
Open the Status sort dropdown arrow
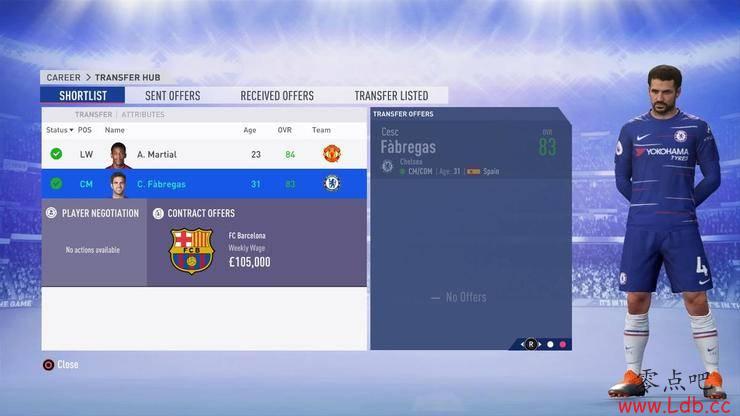point(71,130)
